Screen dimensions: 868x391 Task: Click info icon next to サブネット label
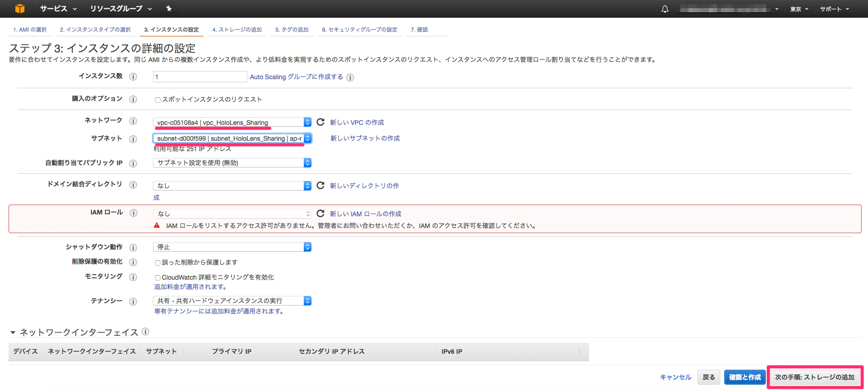click(133, 139)
